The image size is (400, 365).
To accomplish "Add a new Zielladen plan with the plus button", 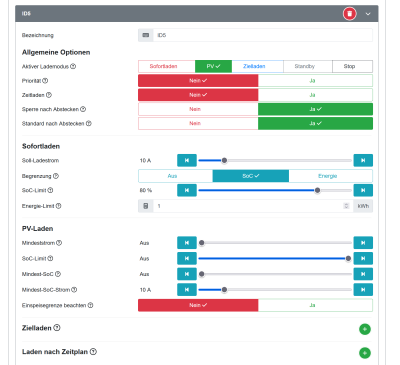I will coord(365,329).
